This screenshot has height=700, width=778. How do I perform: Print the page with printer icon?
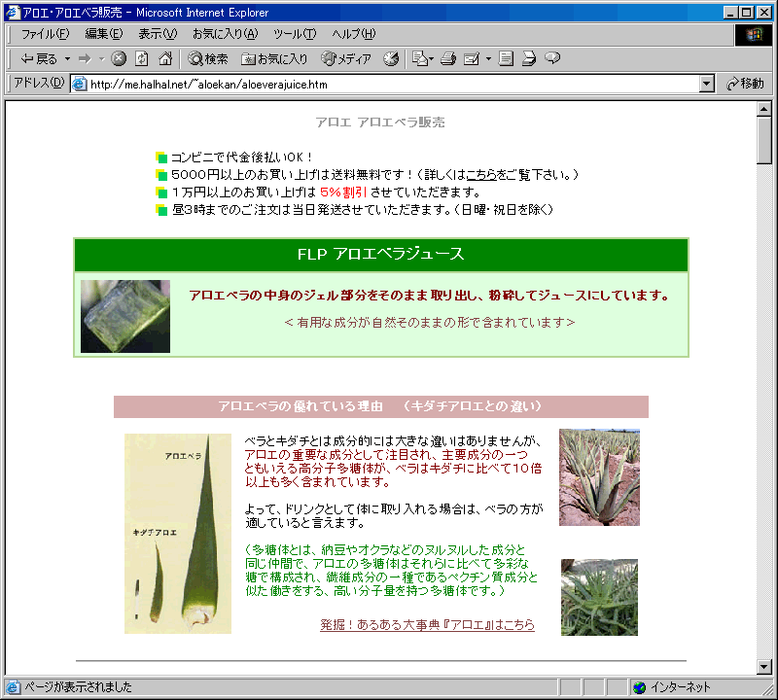coord(448,58)
